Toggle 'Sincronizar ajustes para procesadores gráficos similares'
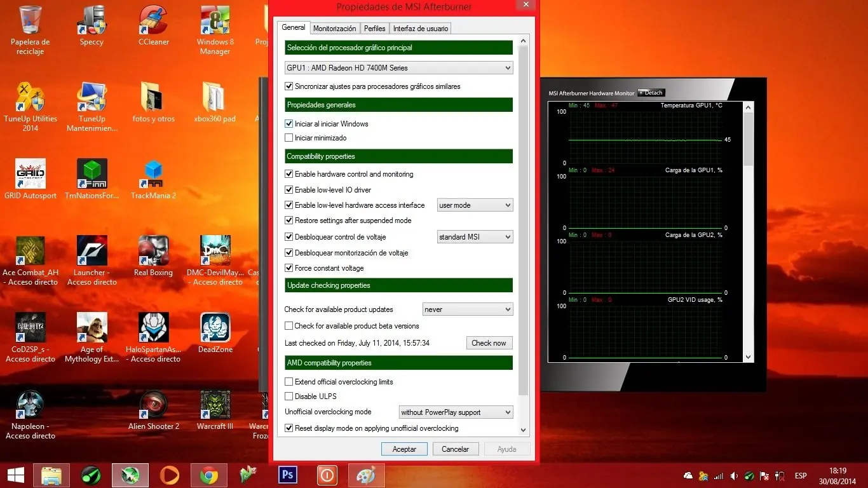Image resolution: width=868 pixels, height=488 pixels. (x=289, y=86)
